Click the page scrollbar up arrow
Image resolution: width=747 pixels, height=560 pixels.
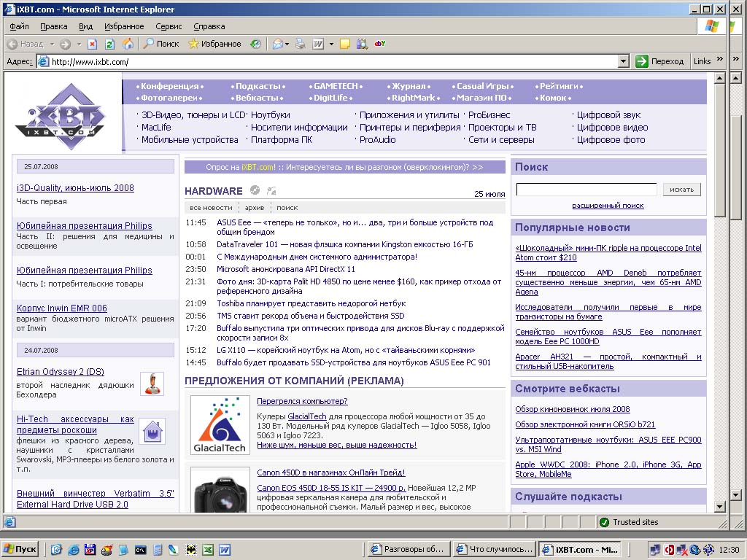tap(720, 77)
